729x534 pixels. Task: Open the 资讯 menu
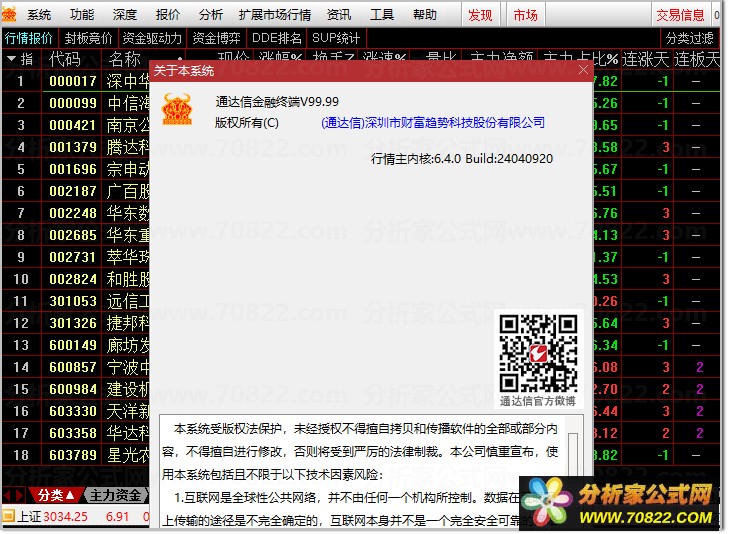pyautogui.click(x=339, y=15)
